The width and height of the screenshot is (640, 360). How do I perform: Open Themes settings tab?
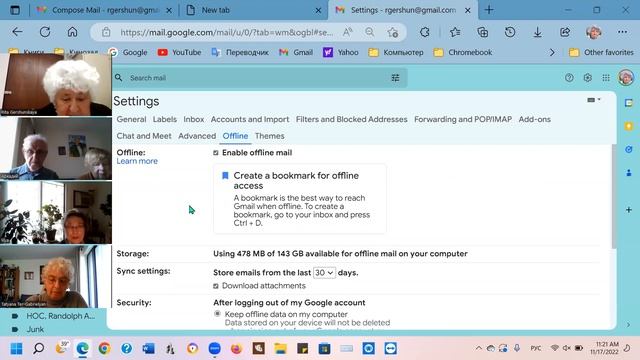(270, 136)
